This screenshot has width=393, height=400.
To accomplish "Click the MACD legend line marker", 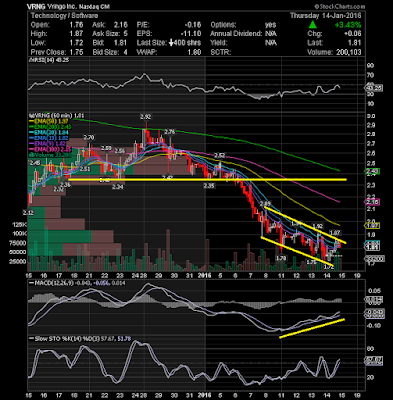I will [32, 283].
